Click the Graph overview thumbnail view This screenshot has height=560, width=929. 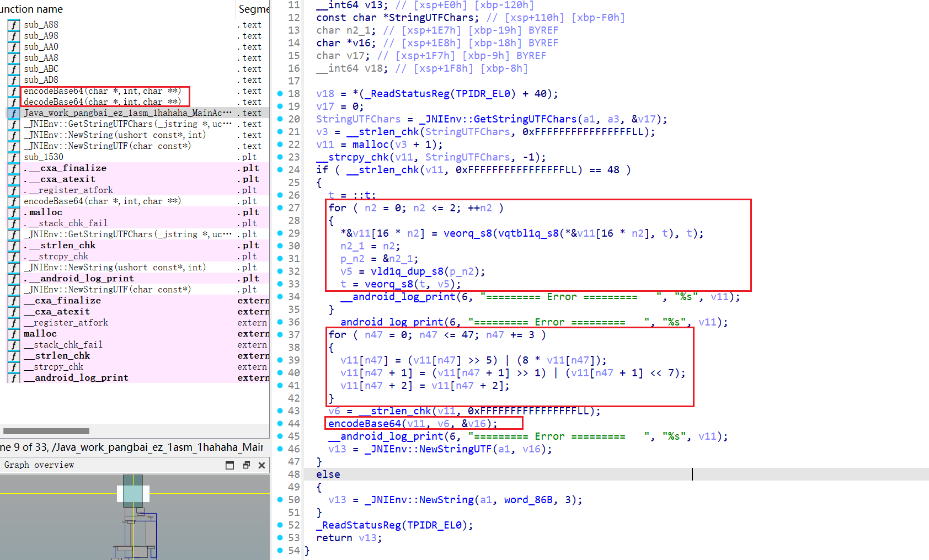click(135, 517)
